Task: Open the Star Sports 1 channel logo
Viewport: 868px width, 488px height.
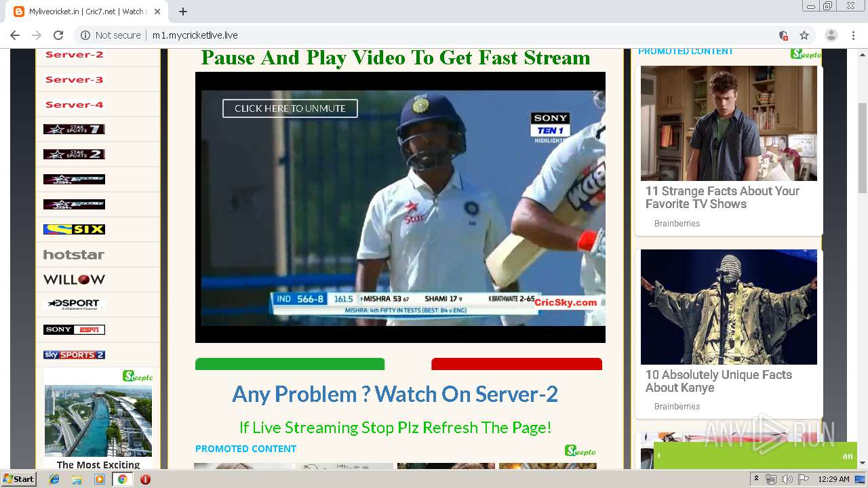Action: [74, 129]
